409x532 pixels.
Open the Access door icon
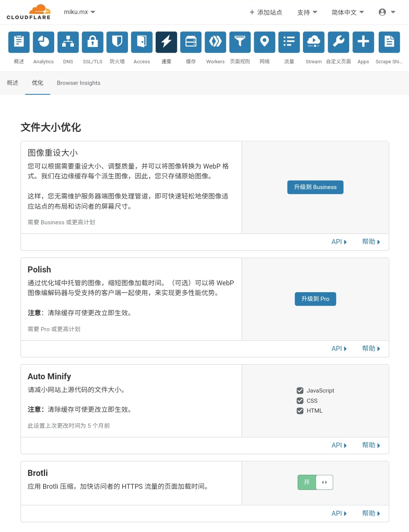point(142,42)
